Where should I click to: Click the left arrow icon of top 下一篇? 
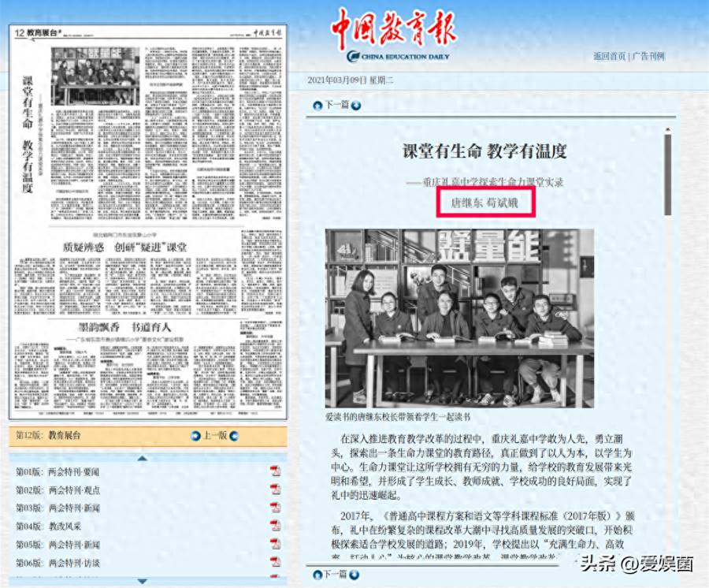pyautogui.click(x=318, y=106)
